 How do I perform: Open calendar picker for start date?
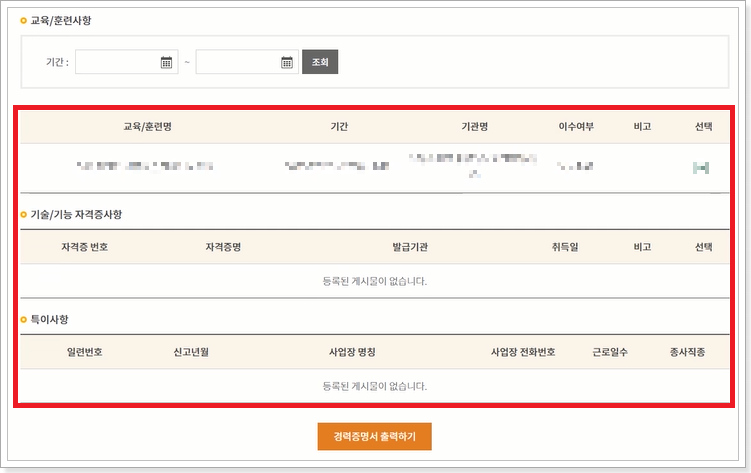[166, 62]
